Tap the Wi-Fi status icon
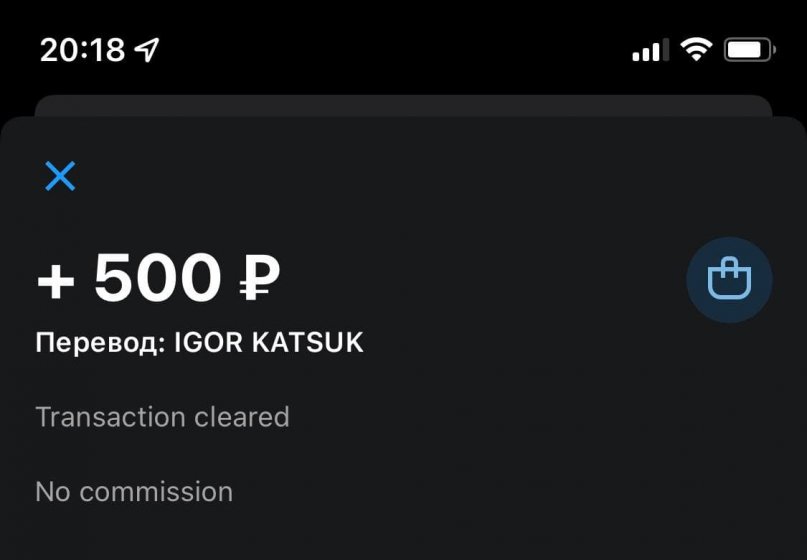Viewport: 807px width, 560px height. click(x=696, y=48)
